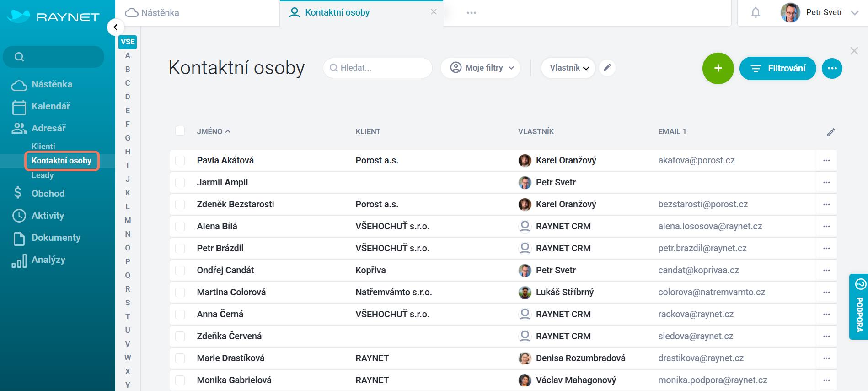Click the Analýzy bar chart icon
Viewport: 868px width, 391px height.
point(19,261)
